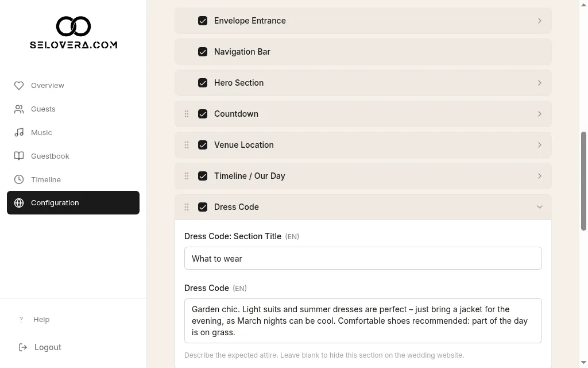The image size is (588, 368).
Task: Click the clock icon beside Timeline
Action: pyautogui.click(x=19, y=179)
